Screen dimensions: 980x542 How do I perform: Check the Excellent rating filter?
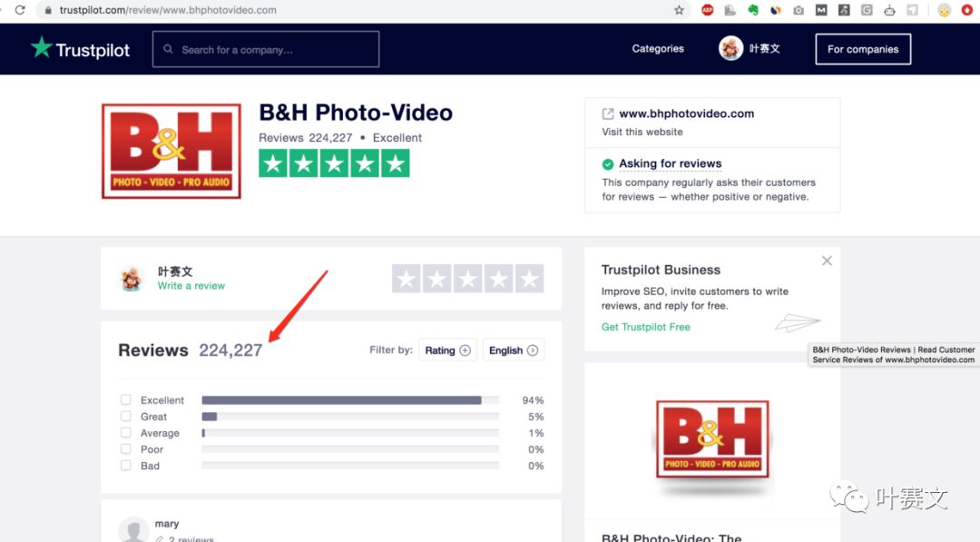(125, 399)
